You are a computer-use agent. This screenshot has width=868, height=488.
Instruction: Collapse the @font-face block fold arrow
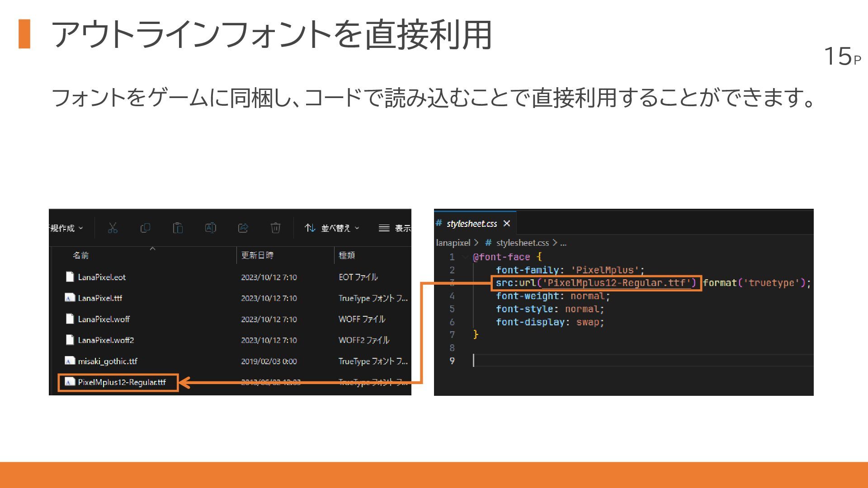(x=465, y=257)
